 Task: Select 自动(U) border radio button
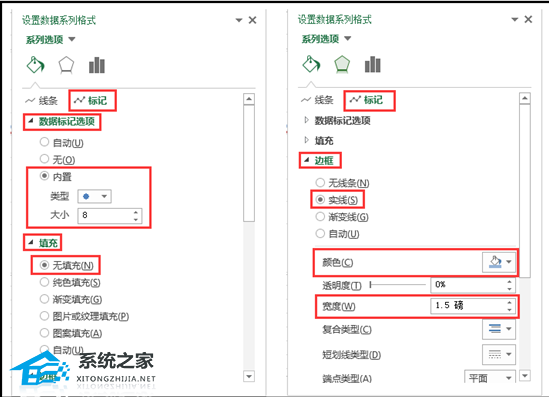(x=320, y=233)
